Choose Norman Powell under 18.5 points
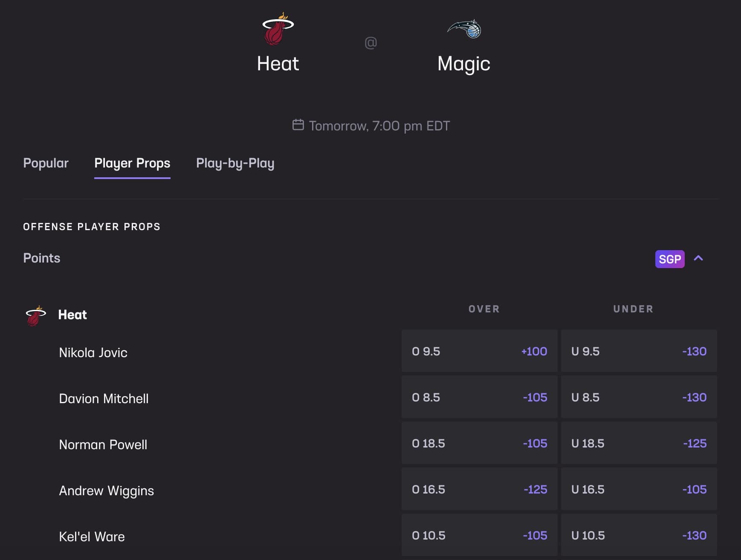 click(639, 443)
